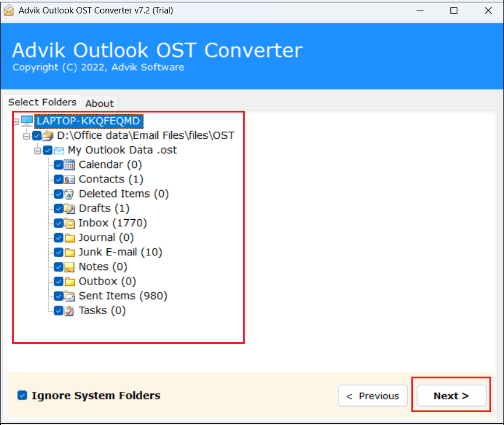Click the Journal folder icon
Image resolution: width=504 pixels, height=425 pixels.
point(70,238)
